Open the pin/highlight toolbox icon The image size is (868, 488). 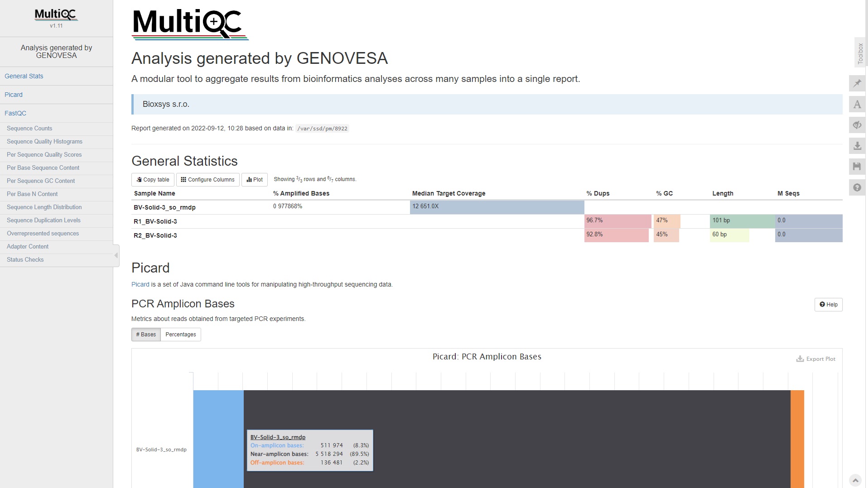click(x=857, y=83)
